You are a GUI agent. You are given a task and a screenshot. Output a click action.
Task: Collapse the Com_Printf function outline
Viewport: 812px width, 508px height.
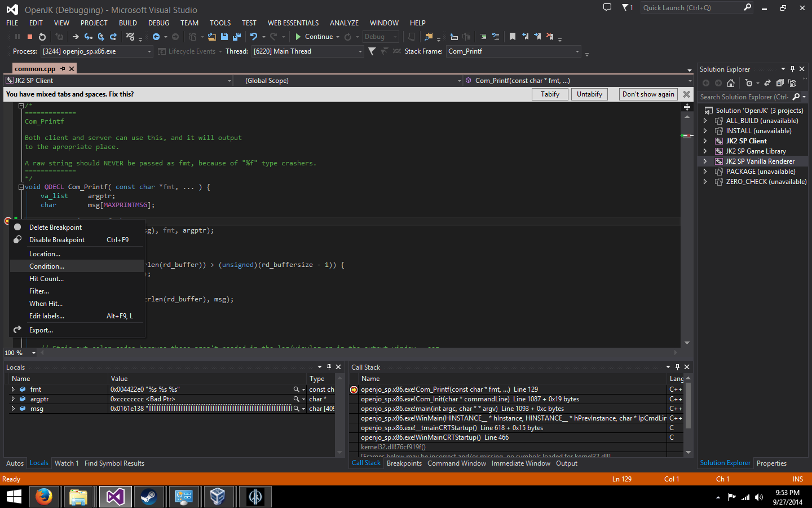tap(21, 187)
